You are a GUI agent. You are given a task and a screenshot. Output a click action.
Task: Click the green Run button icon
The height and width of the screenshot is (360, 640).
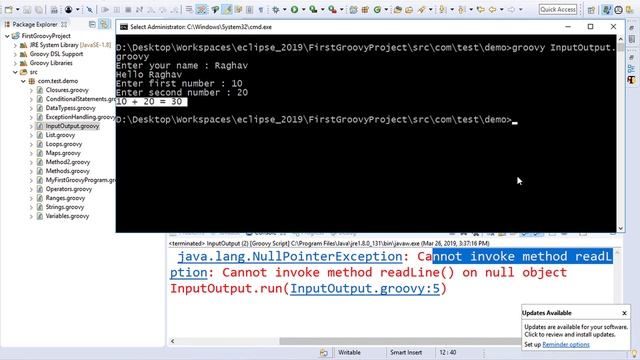pos(294,9)
